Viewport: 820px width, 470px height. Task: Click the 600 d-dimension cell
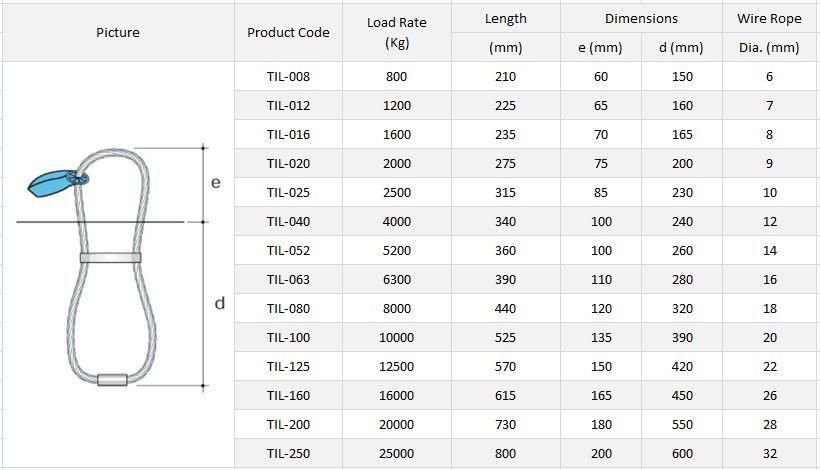coord(681,454)
